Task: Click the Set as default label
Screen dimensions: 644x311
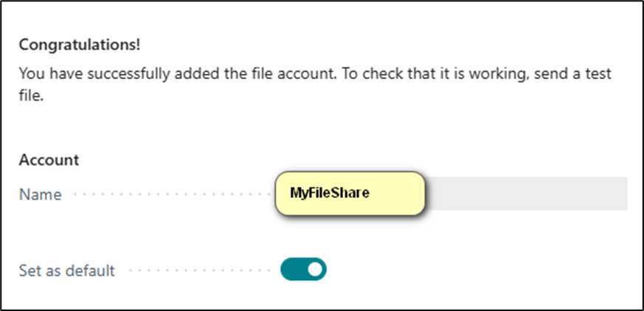Action: [66, 270]
